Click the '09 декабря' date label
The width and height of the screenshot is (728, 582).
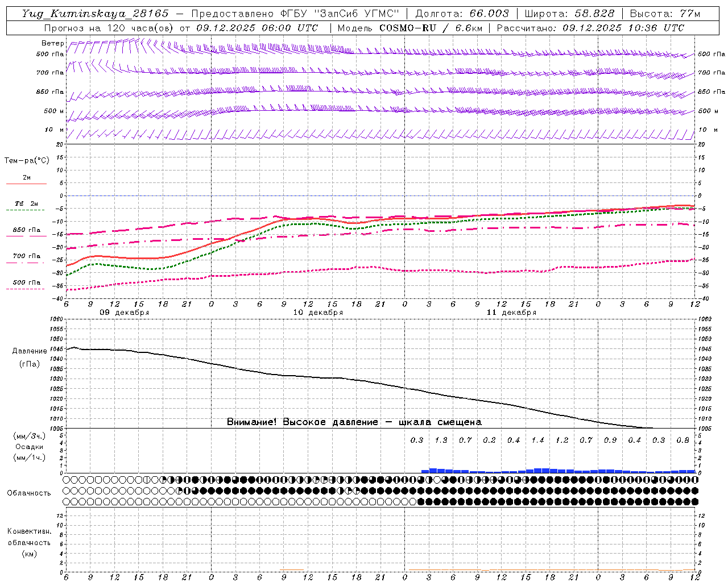click(125, 313)
